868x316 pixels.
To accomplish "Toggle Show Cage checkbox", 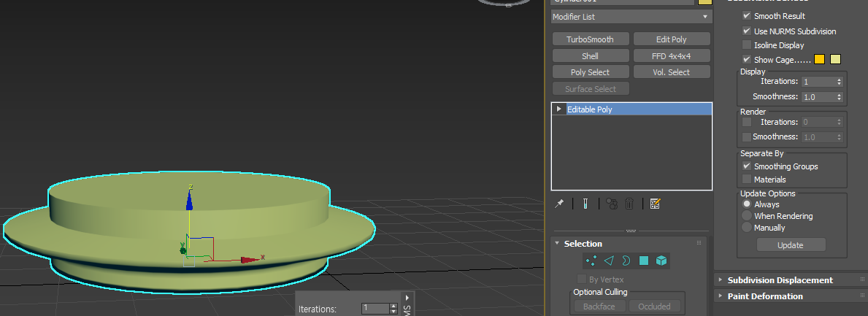I will (747, 59).
